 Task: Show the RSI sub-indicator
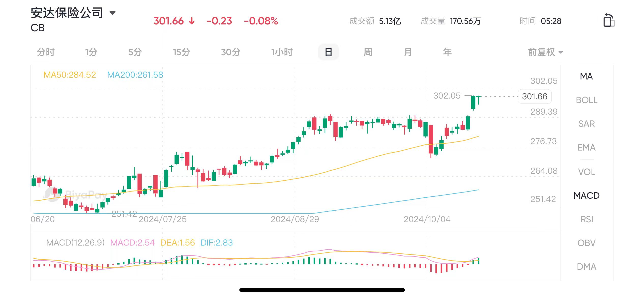tap(587, 219)
